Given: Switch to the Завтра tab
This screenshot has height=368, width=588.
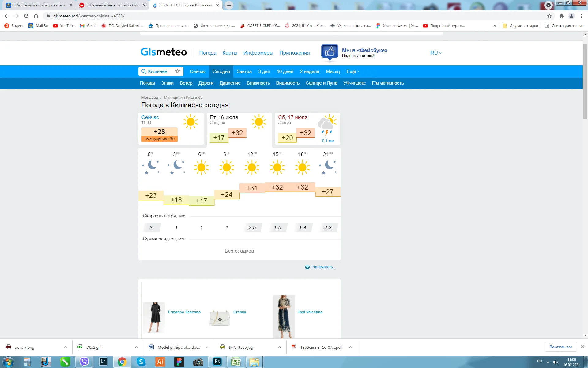Looking at the screenshot, I should tap(244, 71).
